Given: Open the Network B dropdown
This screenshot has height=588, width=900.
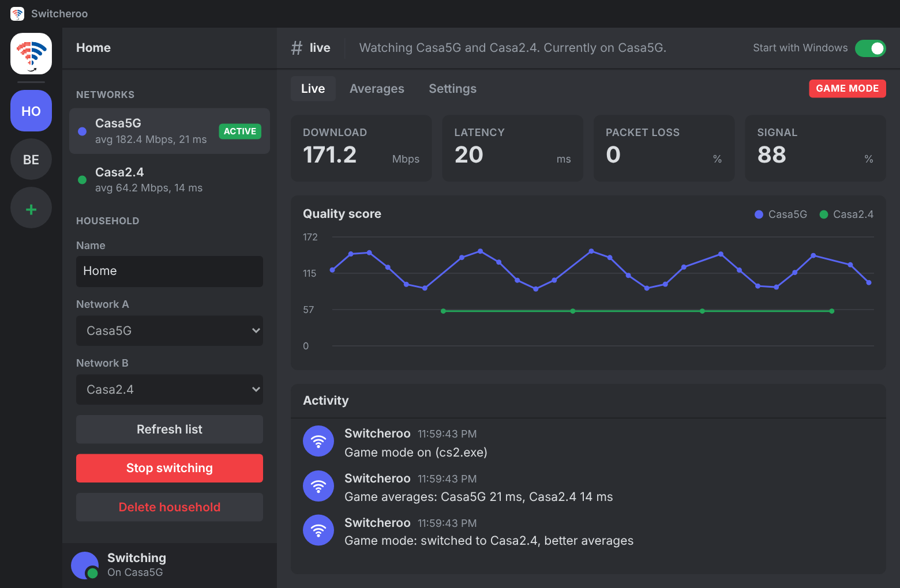Looking at the screenshot, I should (x=170, y=390).
